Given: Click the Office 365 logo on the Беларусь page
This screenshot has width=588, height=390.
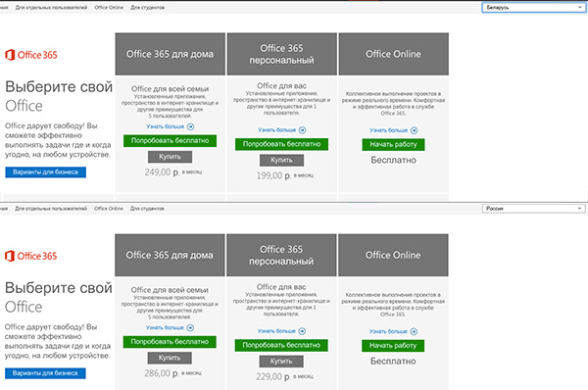Looking at the screenshot, I should (31, 55).
